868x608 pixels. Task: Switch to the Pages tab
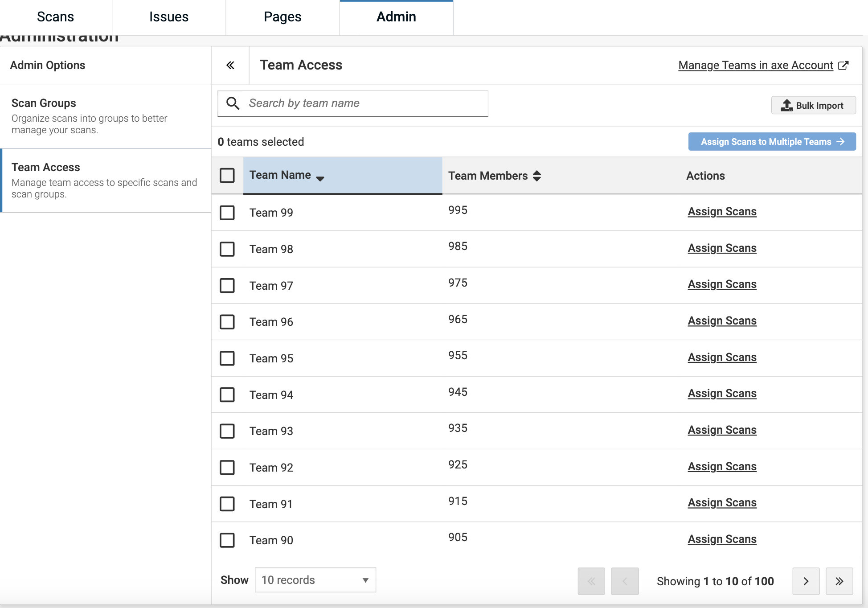coord(283,17)
